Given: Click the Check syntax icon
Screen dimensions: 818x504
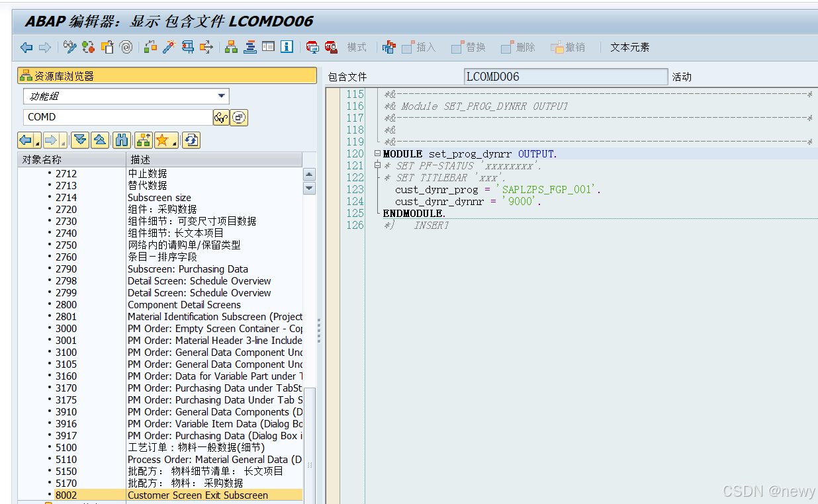Looking at the screenshot, I should (x=150, y=47).
